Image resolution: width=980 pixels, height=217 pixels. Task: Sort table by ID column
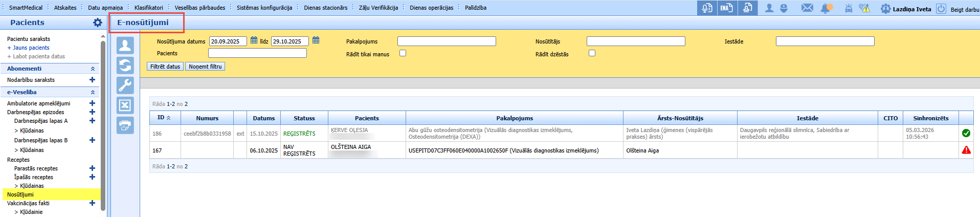pos(164,118)
